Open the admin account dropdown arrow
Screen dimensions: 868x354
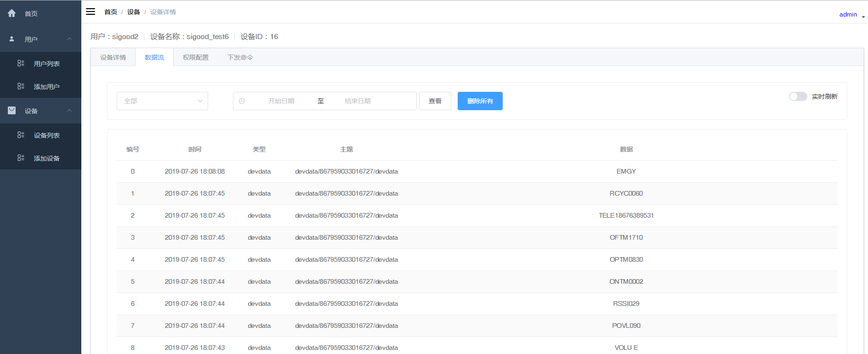(x=863, y=17)
